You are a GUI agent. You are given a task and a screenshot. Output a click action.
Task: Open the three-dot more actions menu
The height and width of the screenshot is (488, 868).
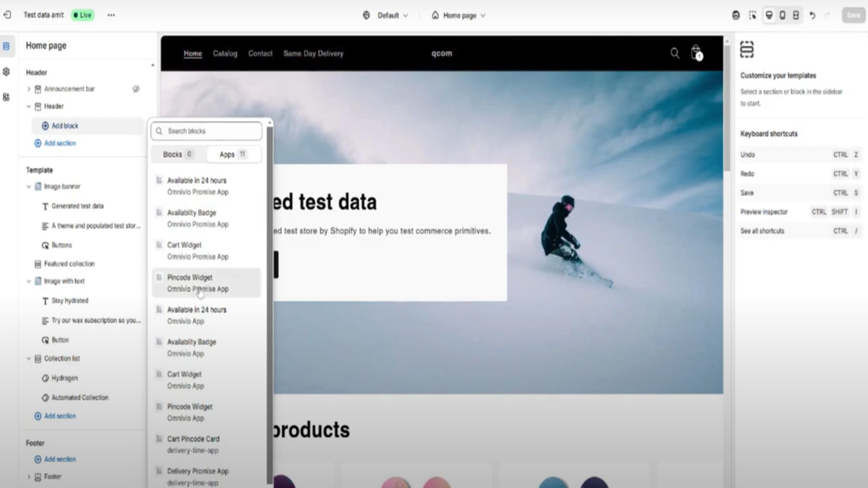[x=111, y=15]
